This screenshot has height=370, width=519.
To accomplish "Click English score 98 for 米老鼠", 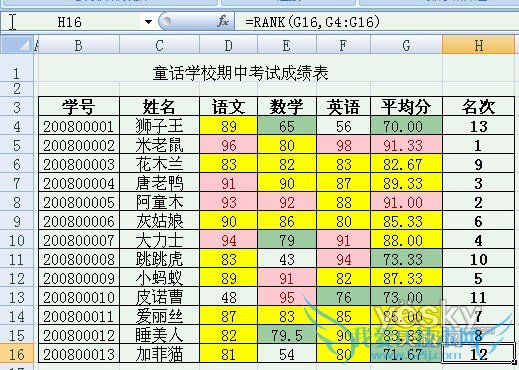I will 343,145.
